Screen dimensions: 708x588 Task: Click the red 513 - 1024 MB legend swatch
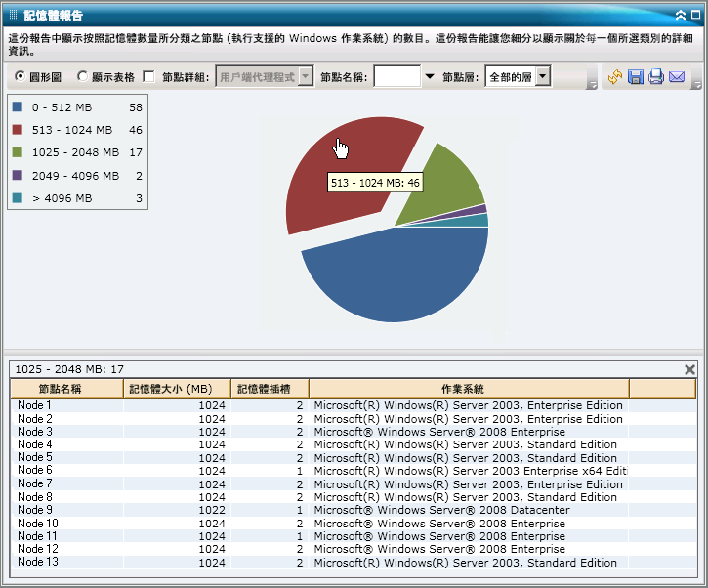pyautogui.click(x=18, y=130)
